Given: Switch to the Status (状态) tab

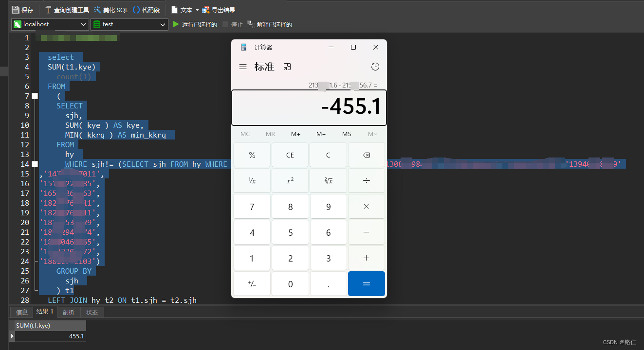Looking at the screenshot, I should coord(92,313).
